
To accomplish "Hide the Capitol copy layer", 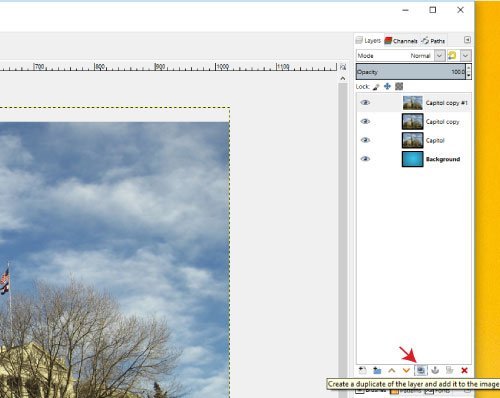I will tap(365, 121).
